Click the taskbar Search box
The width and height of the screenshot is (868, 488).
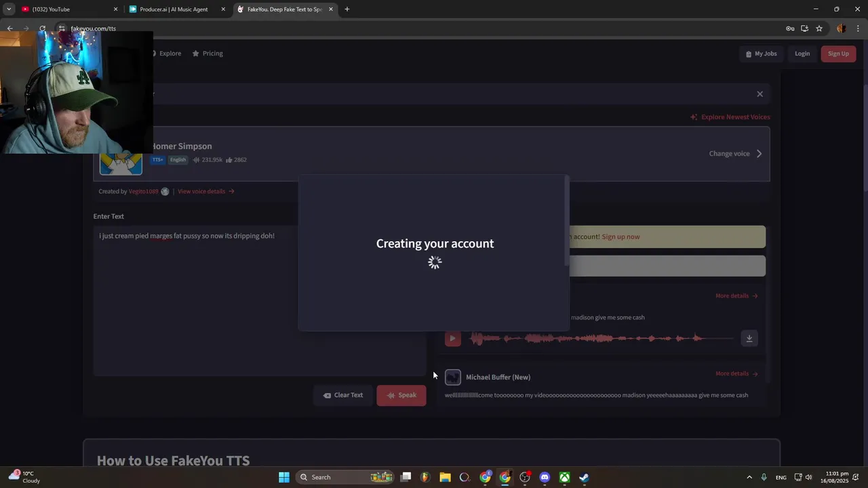346,477
